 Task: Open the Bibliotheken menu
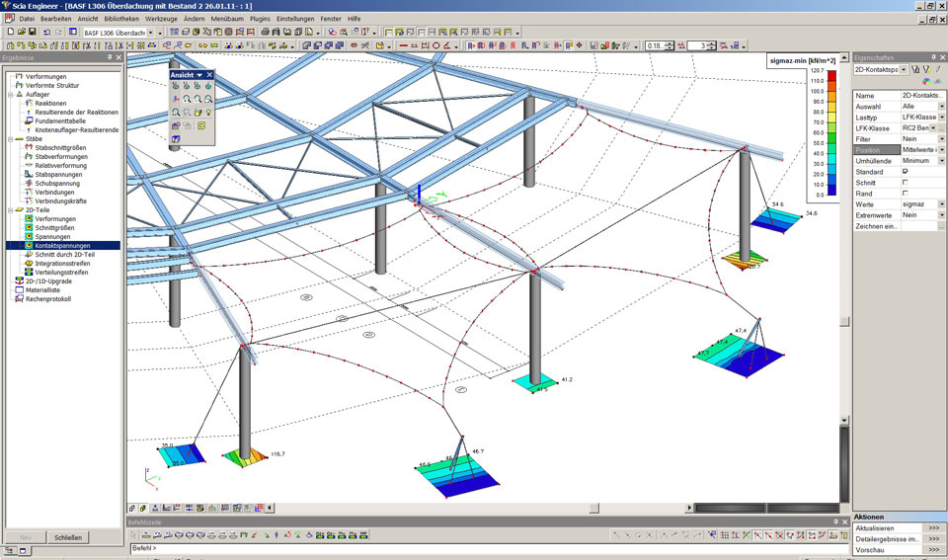(x=122, y=19)
